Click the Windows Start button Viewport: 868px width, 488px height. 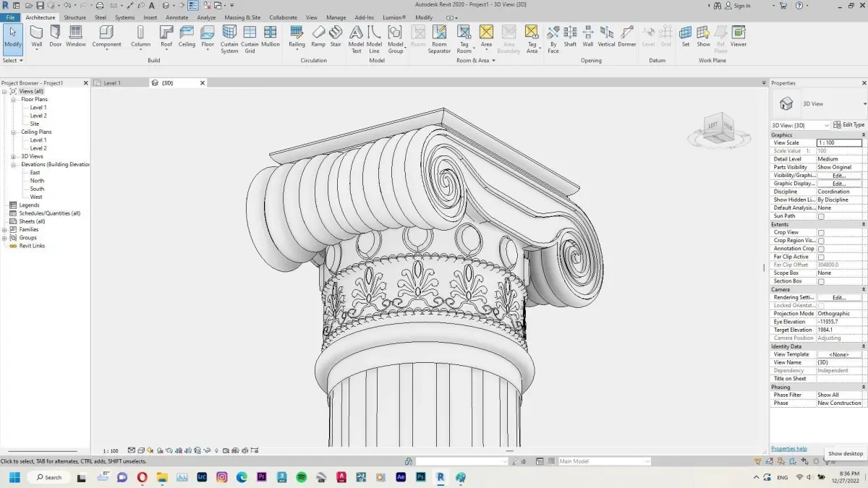pos(14,477)
